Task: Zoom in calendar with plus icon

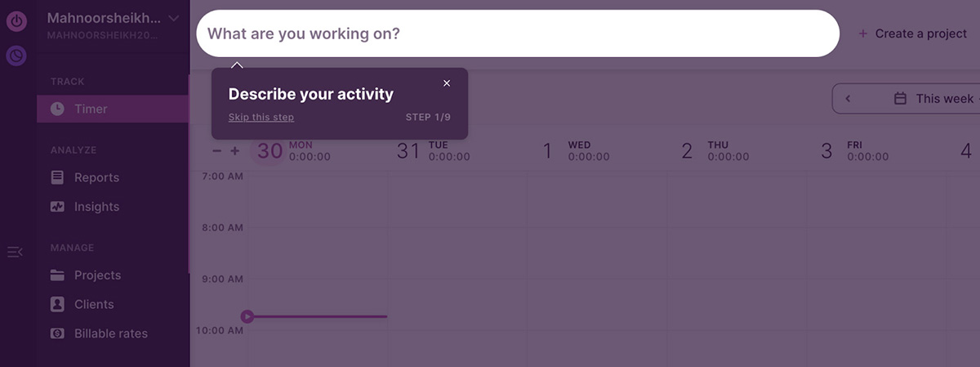Action: tap(235, 151)
